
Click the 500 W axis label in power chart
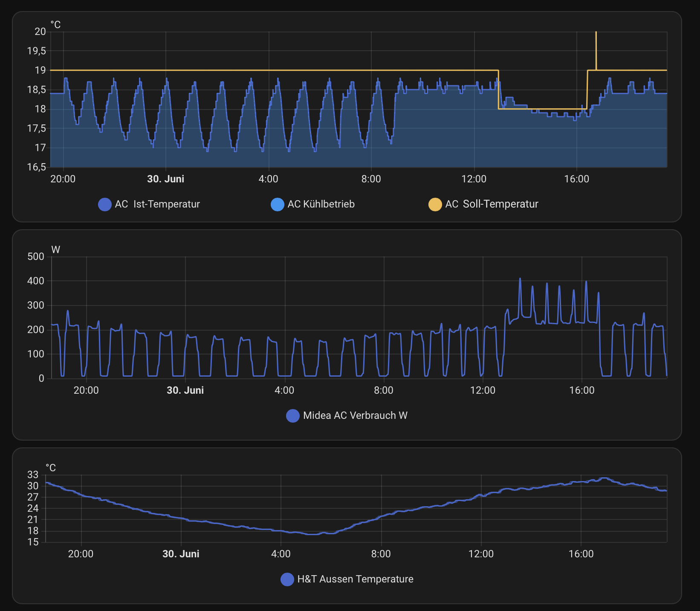coord(36,257)
